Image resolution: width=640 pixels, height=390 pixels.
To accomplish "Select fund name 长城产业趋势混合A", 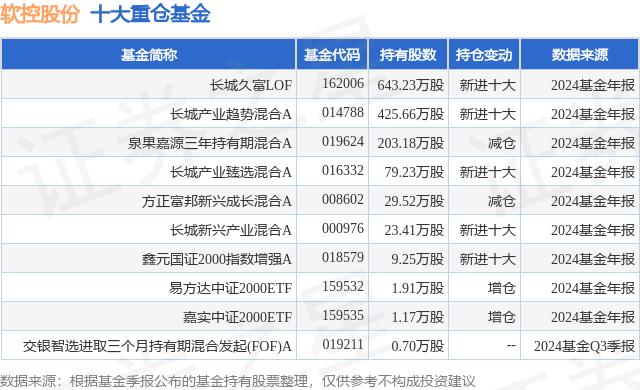I will 231,114.
